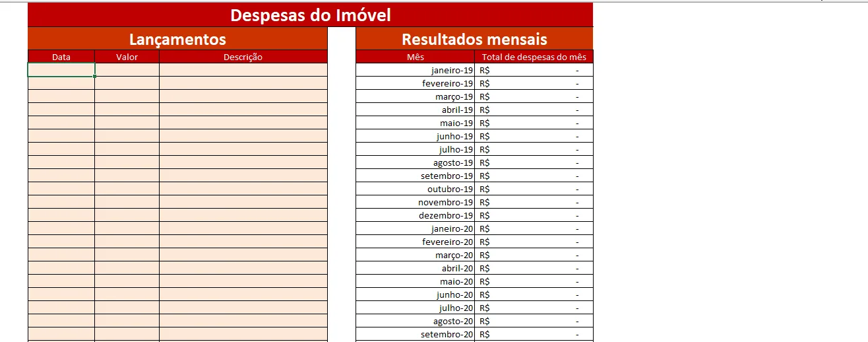Select the janeiro-19 month cell
The image size is (868, 342).
coord(416,70)
